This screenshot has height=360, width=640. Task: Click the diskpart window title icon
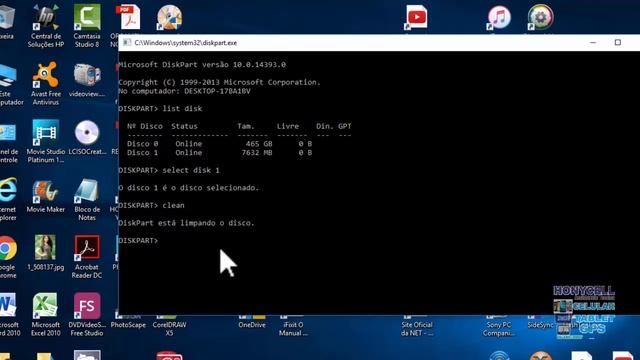click(x=127, y=42)
